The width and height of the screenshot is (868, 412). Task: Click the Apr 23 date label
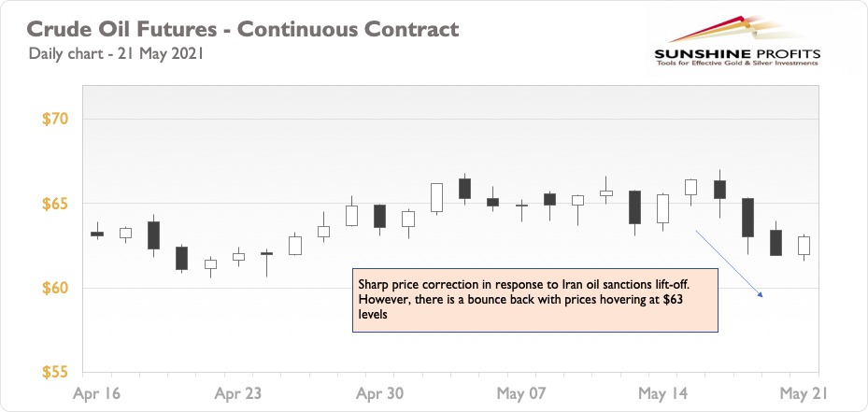[238, 393]
